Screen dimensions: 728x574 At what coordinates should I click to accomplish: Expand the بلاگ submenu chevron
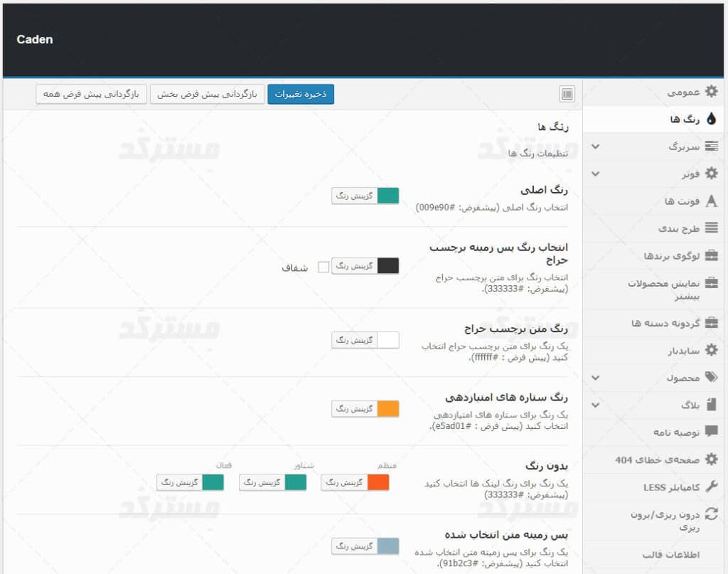coord(596,405)
